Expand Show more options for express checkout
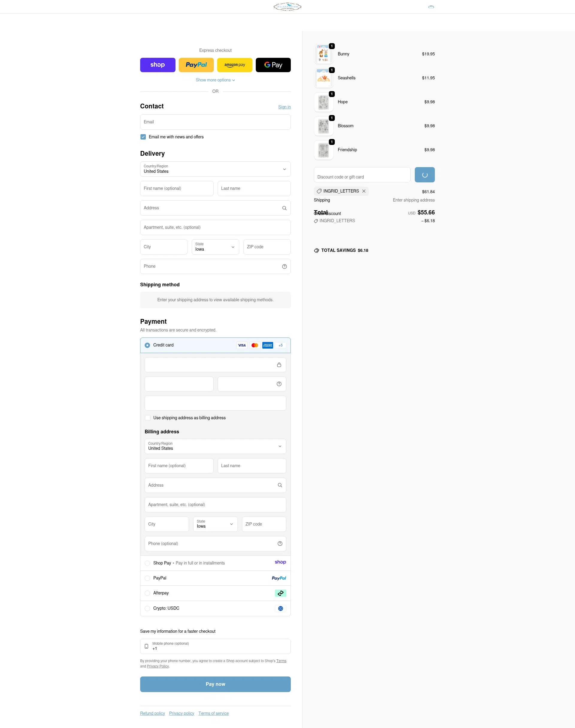 pos(215,80)
